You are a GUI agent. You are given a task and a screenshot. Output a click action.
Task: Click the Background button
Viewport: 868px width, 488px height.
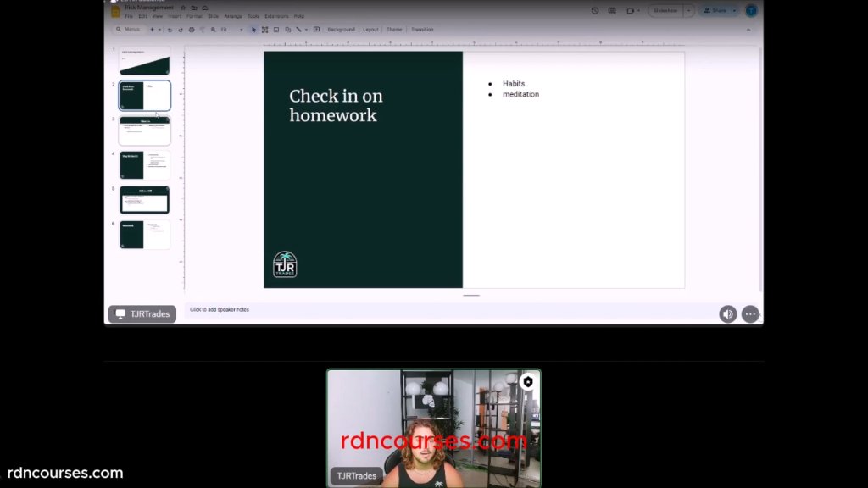[x=341, y=30]
